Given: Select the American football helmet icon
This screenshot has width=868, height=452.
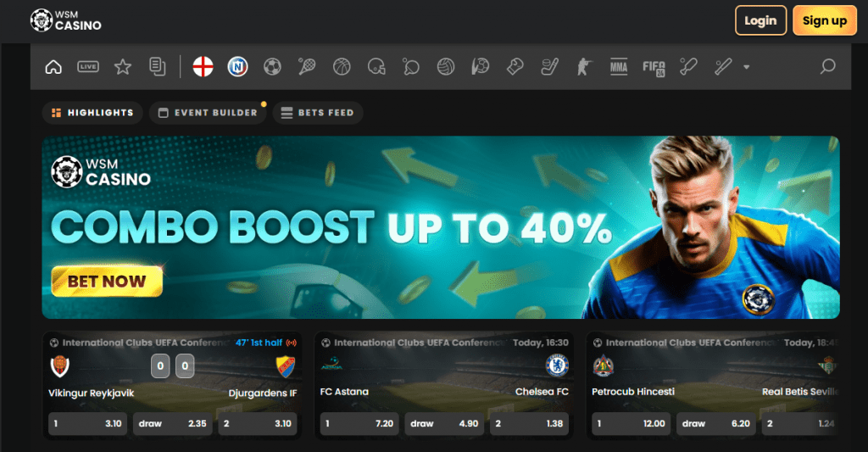Looking at the screenshot, I should [376, 67].
